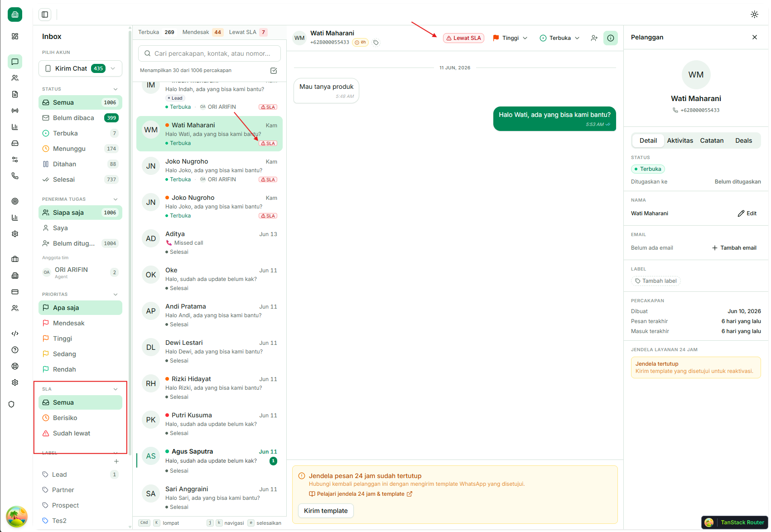This screenshot has width=771, height=532.
Task: Select the Lewat SLA 7 tab
Action: coord(248,32)
